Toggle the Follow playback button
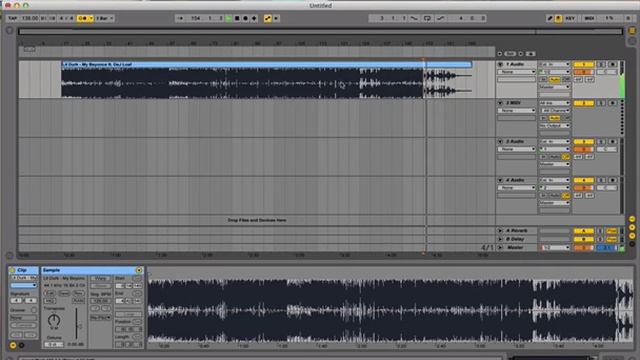Image resolution: width=640 pixels, height=360 pixels. click(180, 18)
